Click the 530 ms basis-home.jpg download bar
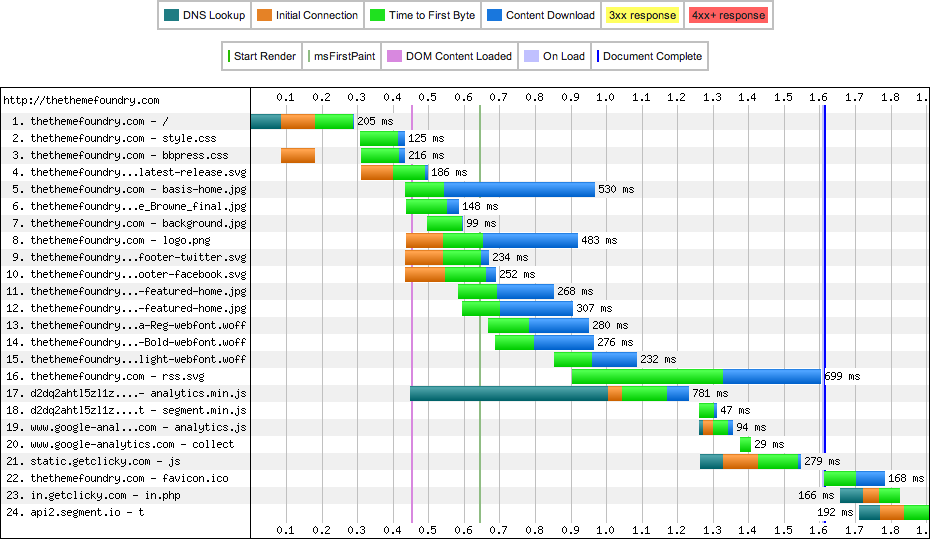This screenshot has height=539, width=930. coord(519,189)
